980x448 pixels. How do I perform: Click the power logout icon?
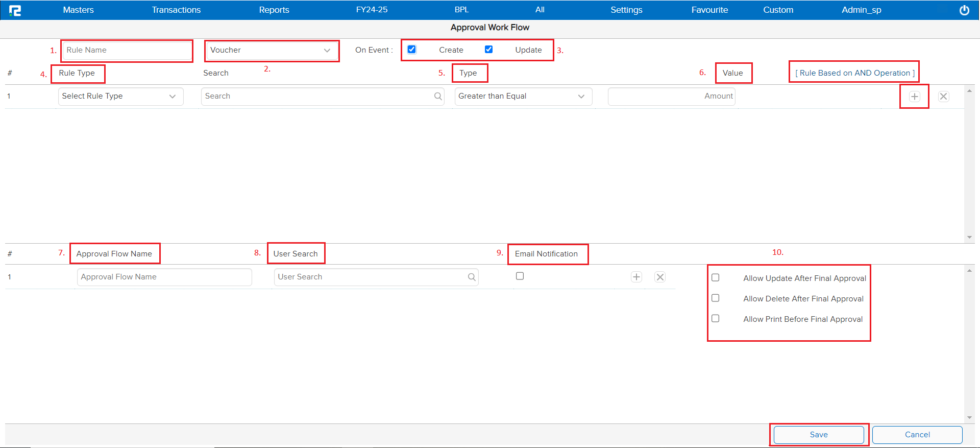coord(964,10)
